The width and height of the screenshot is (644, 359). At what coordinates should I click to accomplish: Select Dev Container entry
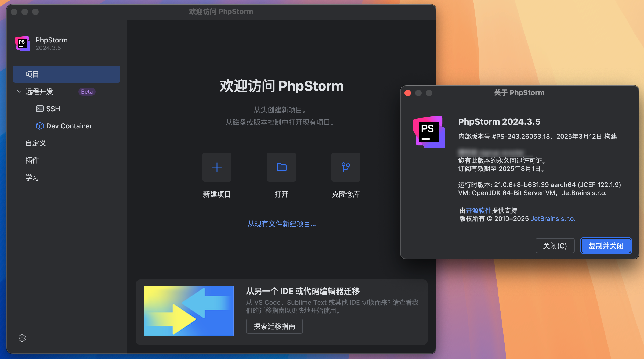(69, 126)
